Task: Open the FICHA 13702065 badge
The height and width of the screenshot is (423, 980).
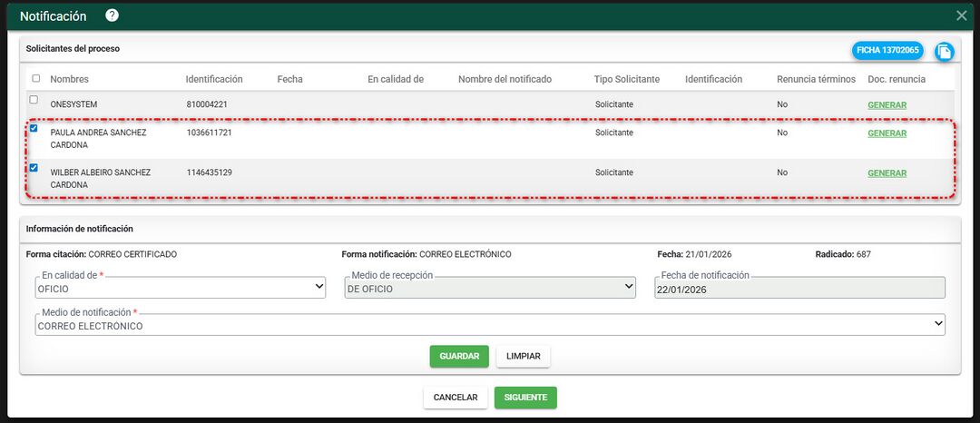Action: click(x=887, y=51)
